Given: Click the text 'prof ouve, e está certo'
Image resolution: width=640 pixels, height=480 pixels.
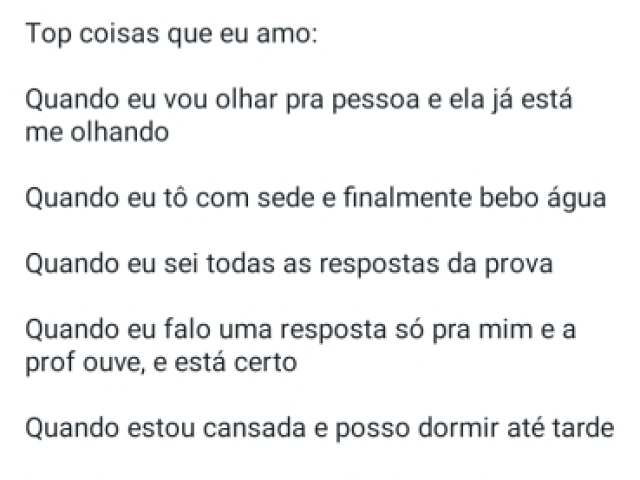Looking at the screenshot, I should pyautogui.click(x=161, y=362).
